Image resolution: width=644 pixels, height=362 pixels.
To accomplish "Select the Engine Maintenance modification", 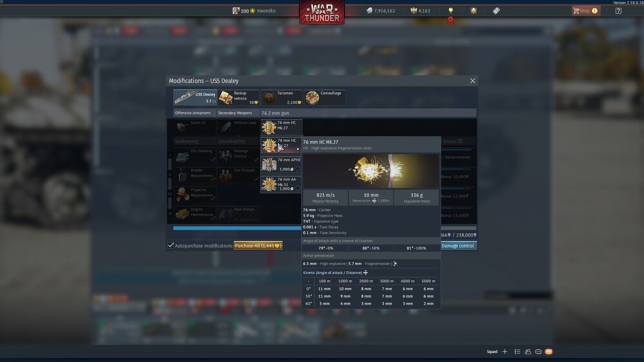I will [195, 214].
